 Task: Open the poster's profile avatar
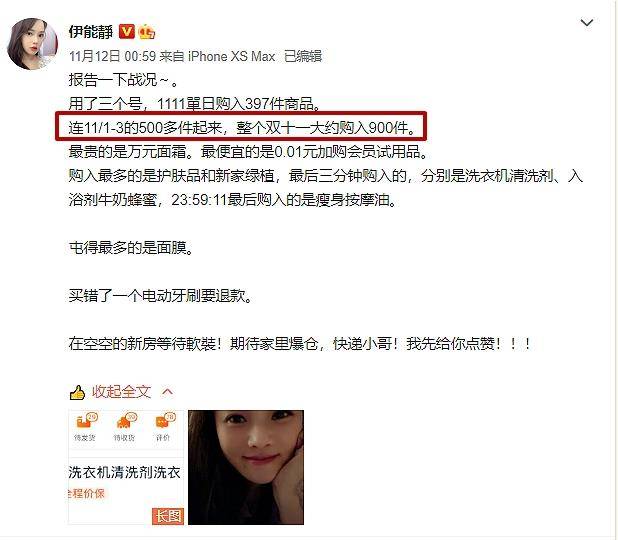click(x=32, y=44)
